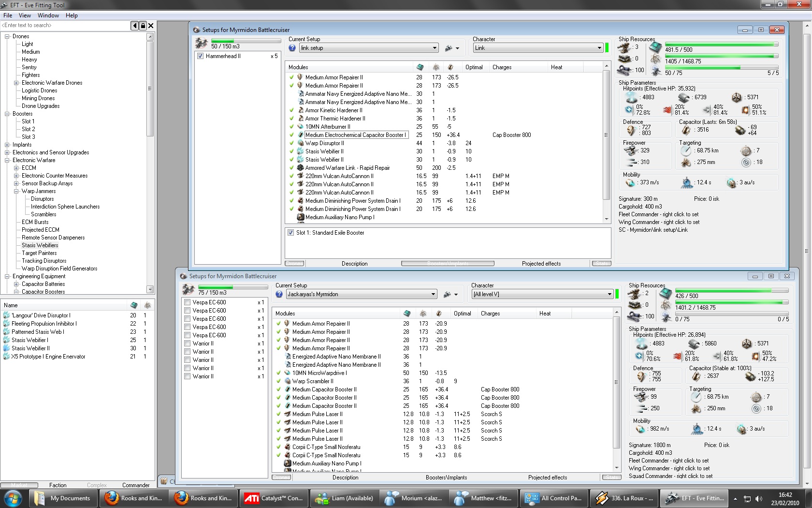This screenshot has width=812, height=508.
Task: Click the help icon beside link setup dropdown
Action: (x=292, y=48)
